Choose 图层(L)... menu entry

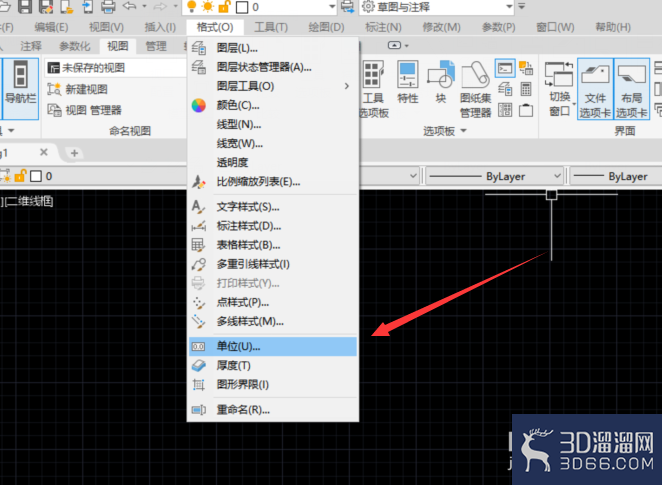273,48
